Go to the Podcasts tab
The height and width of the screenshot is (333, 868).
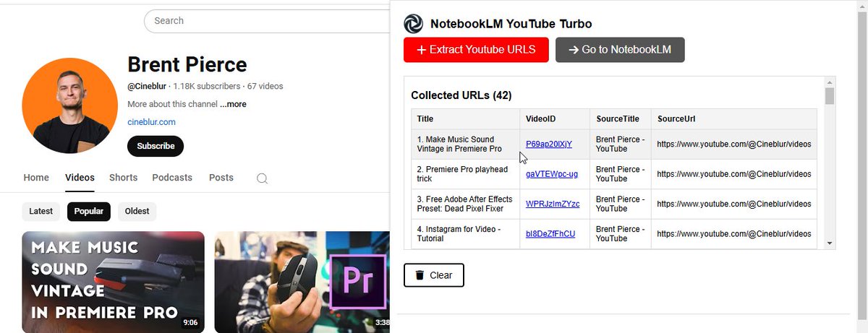[172, 178]
